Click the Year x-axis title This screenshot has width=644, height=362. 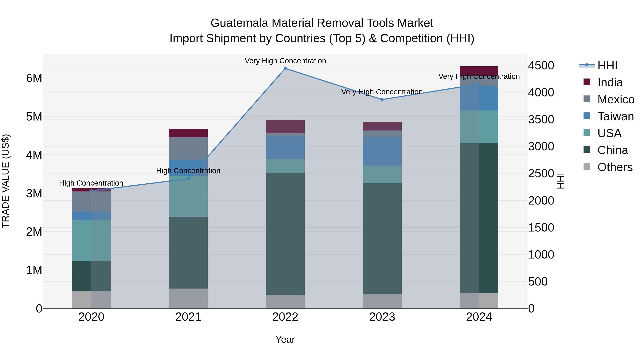coord(285,340)
